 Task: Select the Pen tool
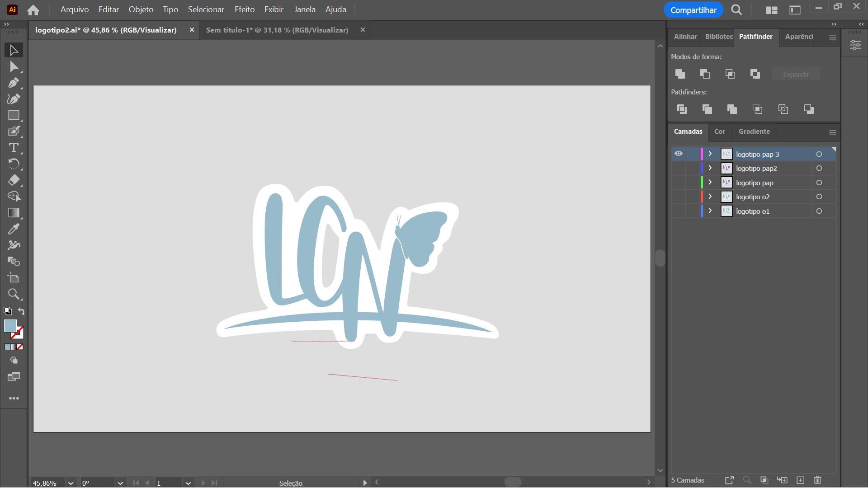click(x=14, y=83)
